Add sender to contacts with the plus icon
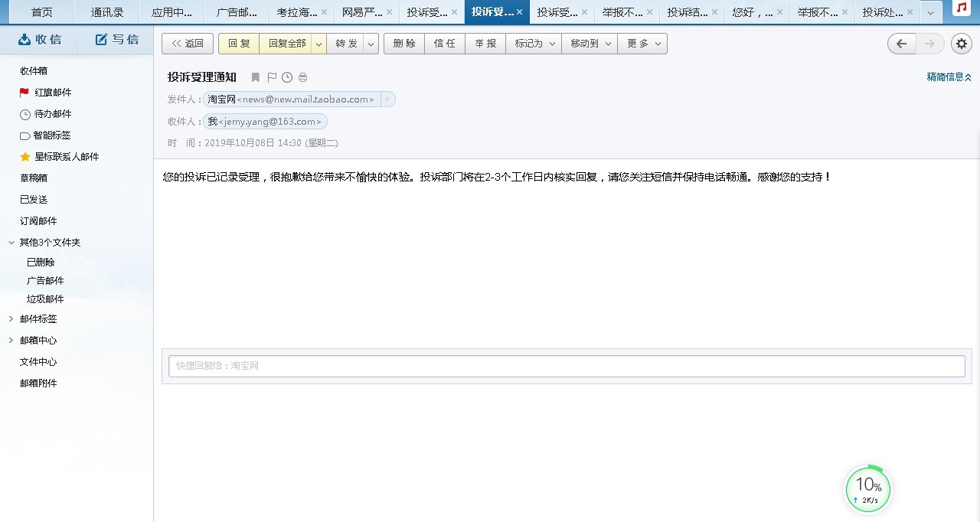Image resolution: width=980 pixels, height=522 pixels. click(x=387, y=100)
